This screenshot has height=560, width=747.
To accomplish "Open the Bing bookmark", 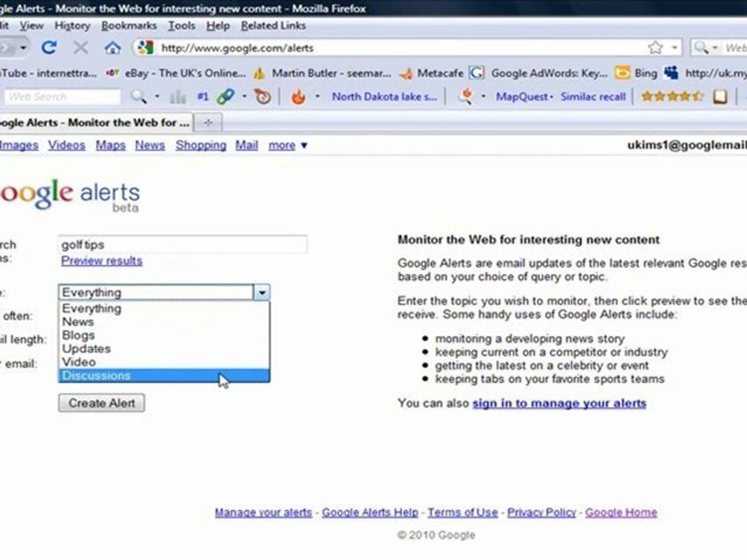I will (645, 73).
